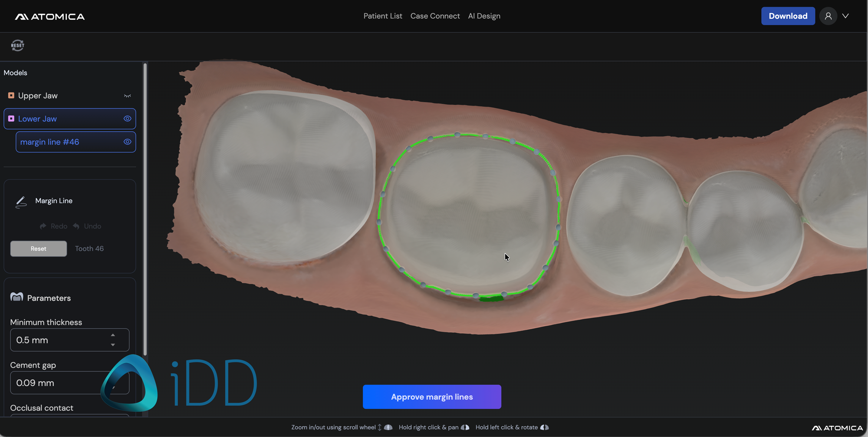This screenshot has height=437, width=868.
Task: Expand the account menu chevron
Action: [x=845, y=16]
